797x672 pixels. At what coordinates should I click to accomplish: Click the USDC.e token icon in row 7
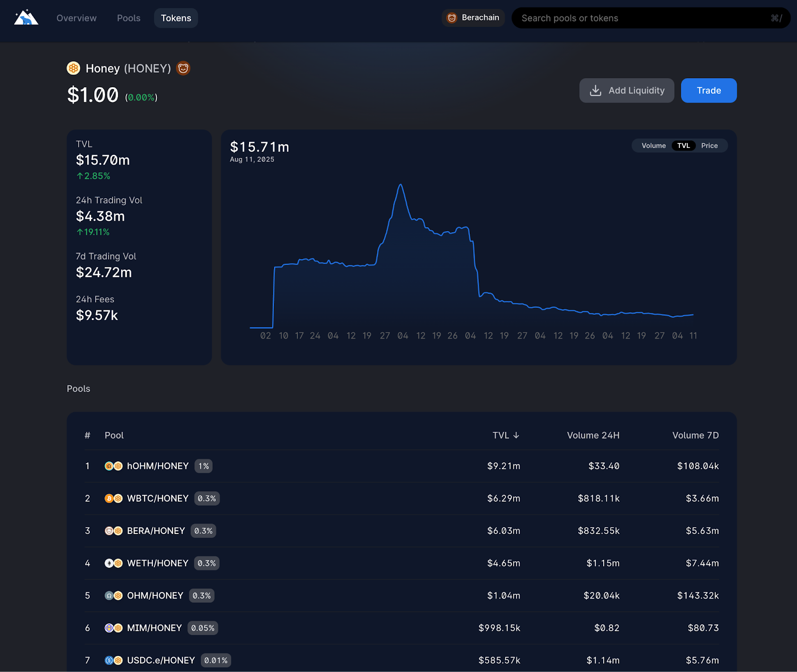[109, 660]
